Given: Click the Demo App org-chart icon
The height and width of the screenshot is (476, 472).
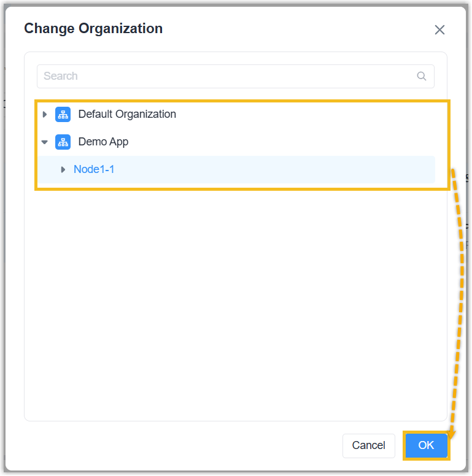Looking at the screenshot, I should tap(63, 142).
